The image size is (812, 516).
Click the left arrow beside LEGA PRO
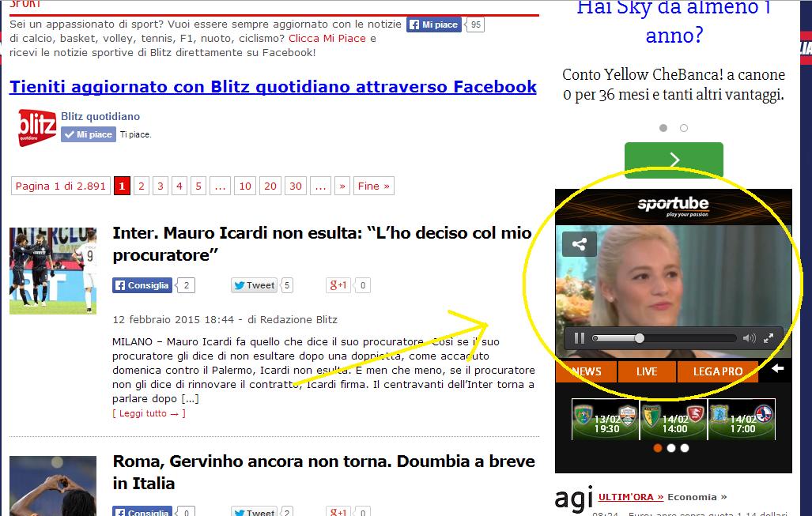777,368
